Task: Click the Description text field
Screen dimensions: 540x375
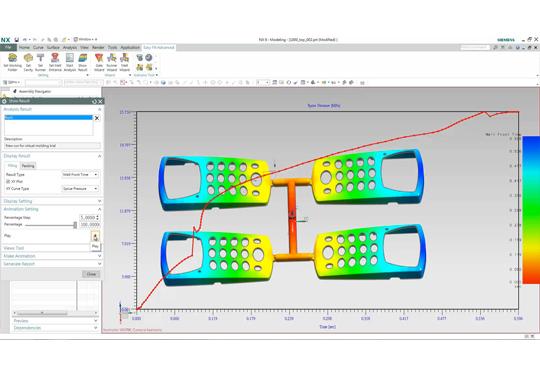Action: click(x=52, y=146)
